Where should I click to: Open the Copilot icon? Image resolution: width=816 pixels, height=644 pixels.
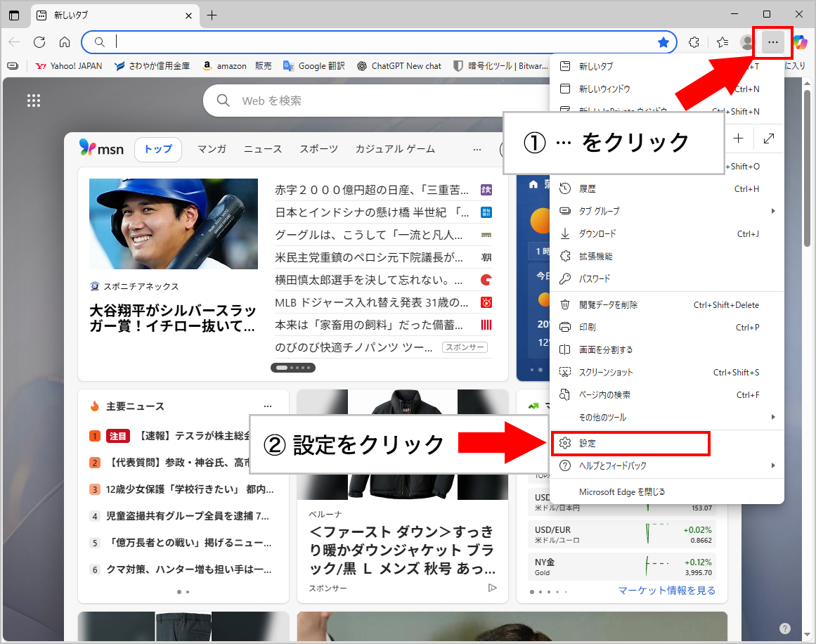pyautogui.click(x=801, y=42)
